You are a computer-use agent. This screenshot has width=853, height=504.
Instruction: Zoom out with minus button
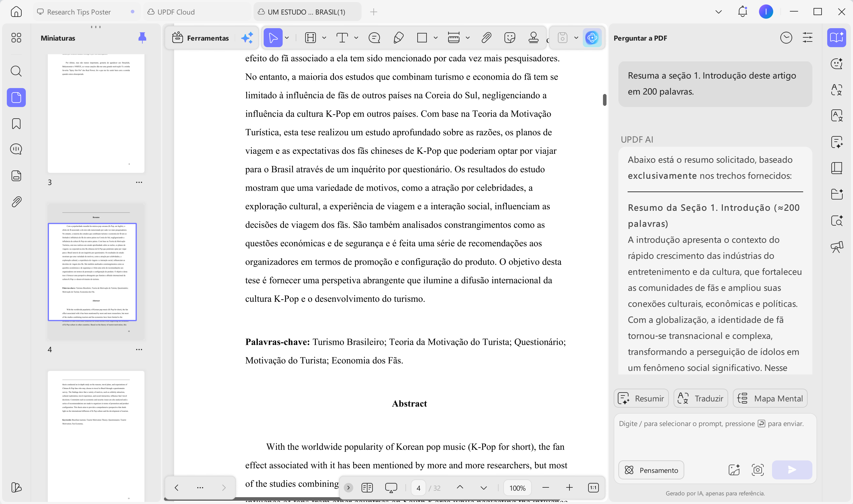coord(545,488)
